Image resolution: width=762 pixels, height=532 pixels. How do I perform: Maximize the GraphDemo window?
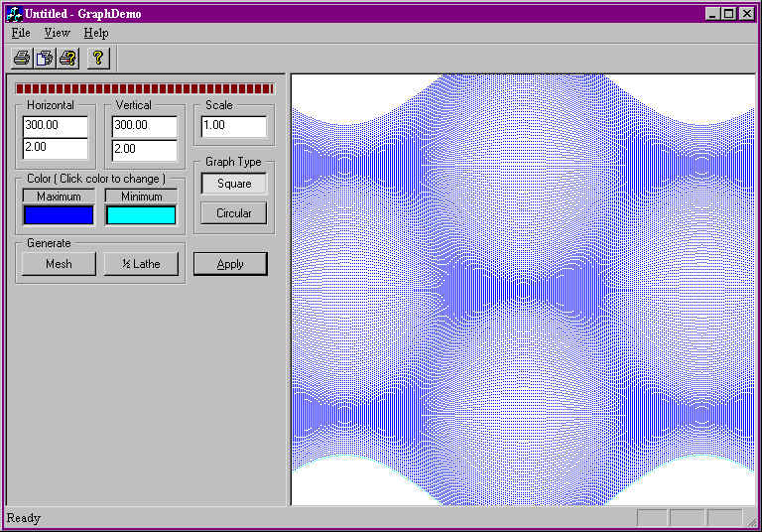click(x=729, y=14)
